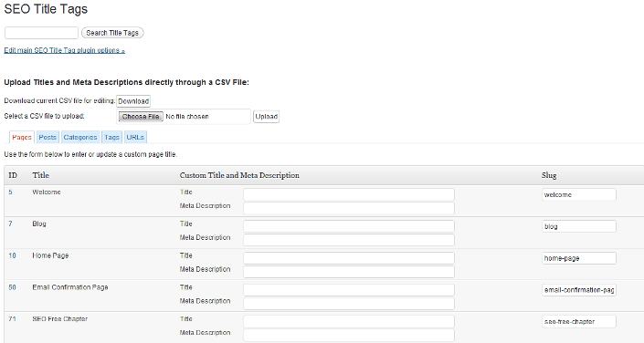Upload the selected CSV file
Screen dimensions: 644x343
pyautogui.click(x=266, y=117)
